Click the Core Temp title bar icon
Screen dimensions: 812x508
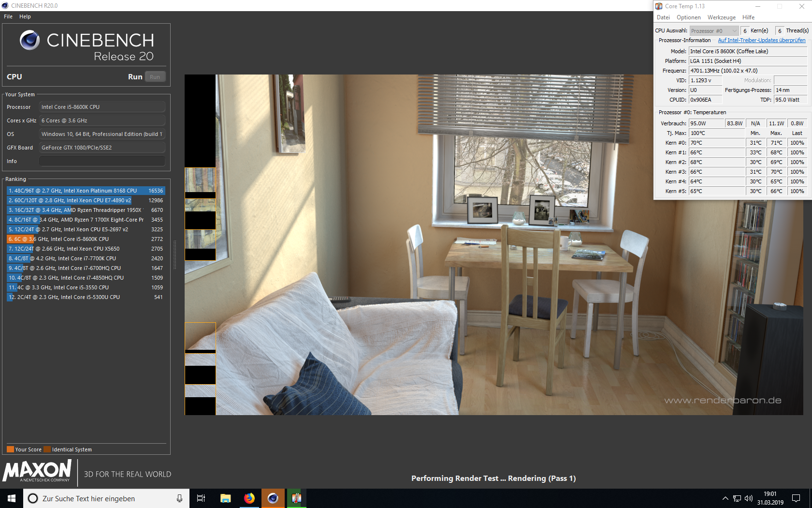point(659,6)
